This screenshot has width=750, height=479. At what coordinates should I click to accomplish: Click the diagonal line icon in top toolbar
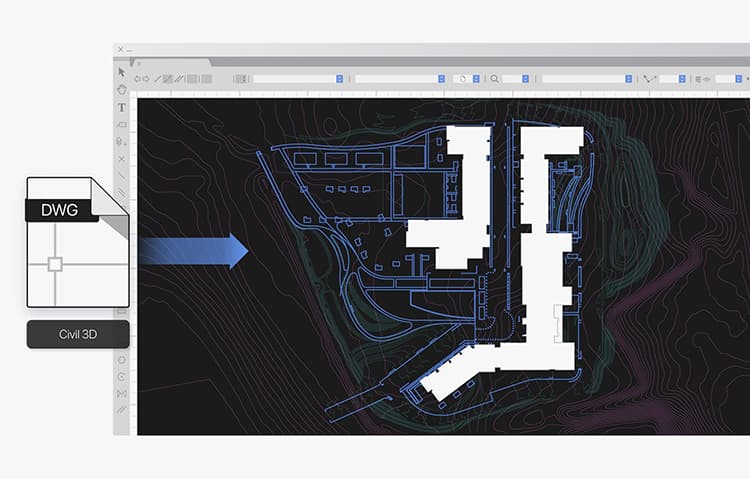pos(157,79)
